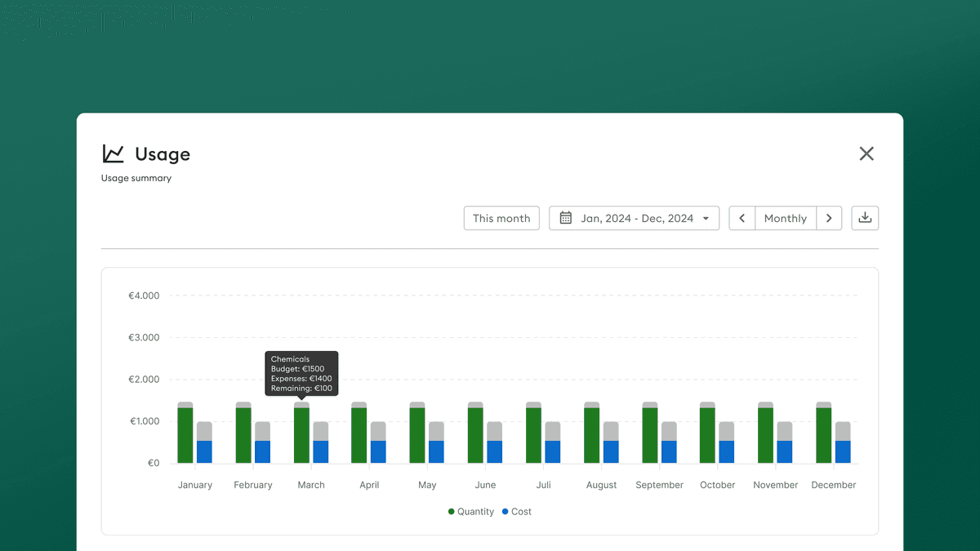Screen dimensions: 980x551
Task: Go to the previous period with the left chevron
Action: point(742,218)
